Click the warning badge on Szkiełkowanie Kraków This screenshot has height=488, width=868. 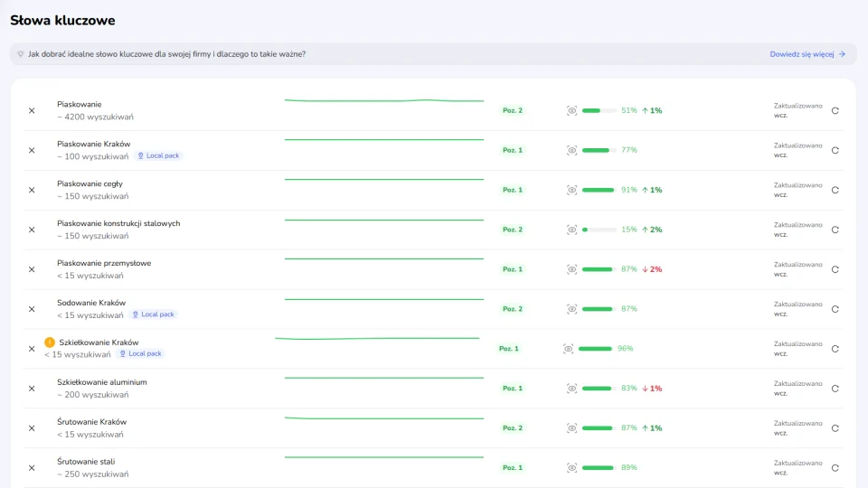(50, 343)
